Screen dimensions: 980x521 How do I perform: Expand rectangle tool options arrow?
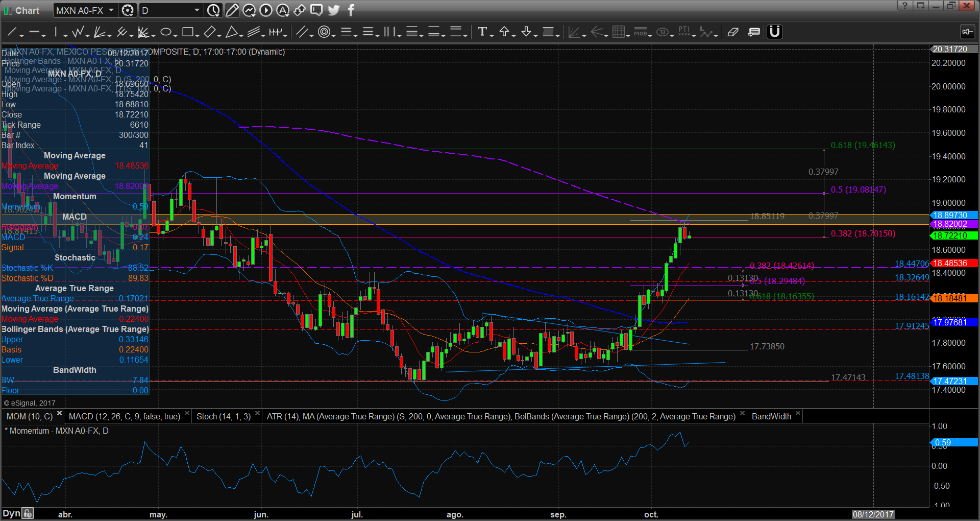(197, 35)
